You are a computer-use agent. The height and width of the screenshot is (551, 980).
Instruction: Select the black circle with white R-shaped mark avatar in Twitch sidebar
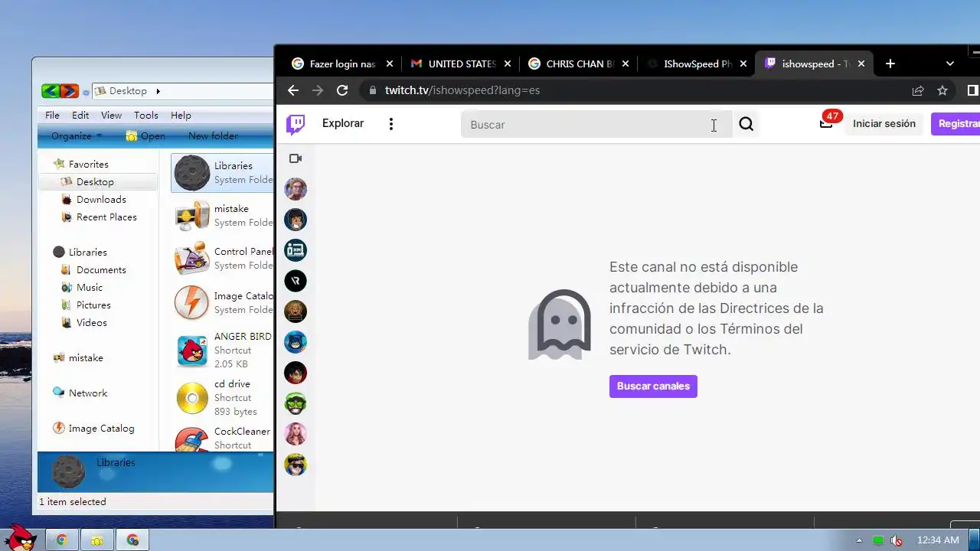tap(296, 281)
